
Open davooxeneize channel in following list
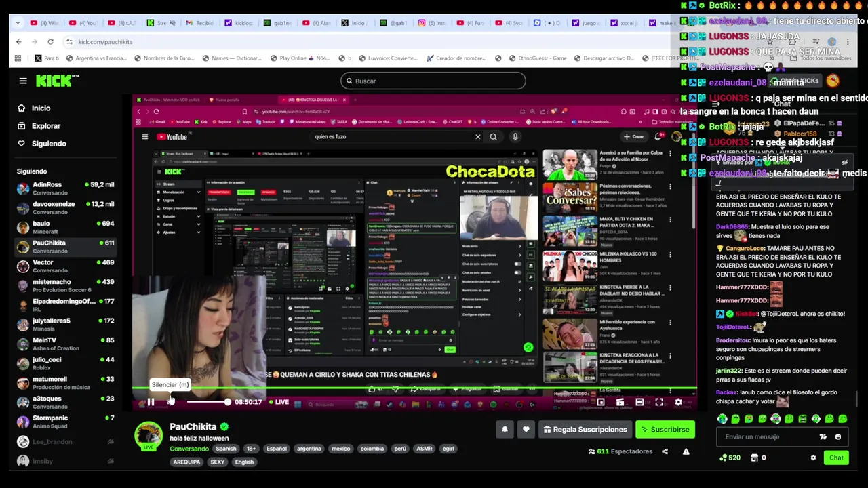[x=66, y=208]
